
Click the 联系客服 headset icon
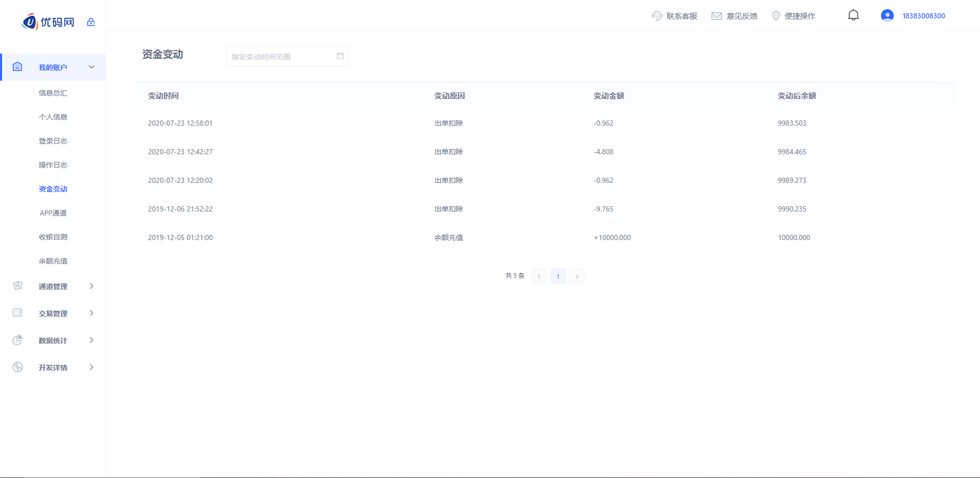click(x=657, y=16)
